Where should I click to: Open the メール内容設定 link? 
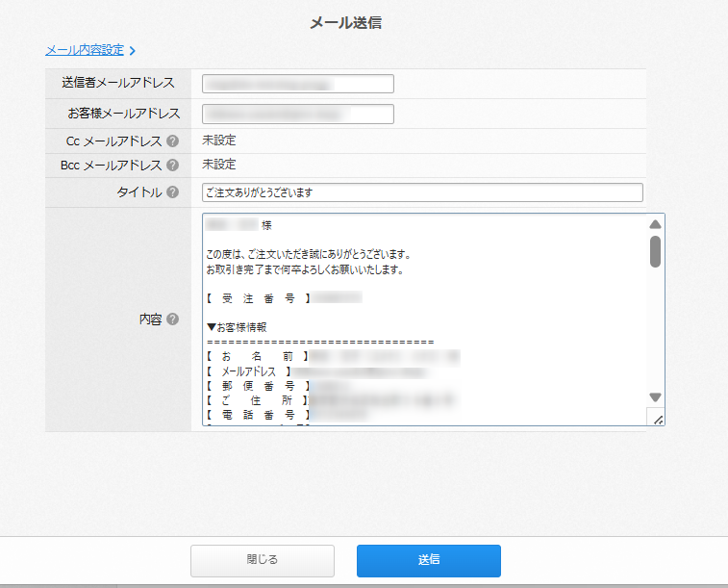pyautogui.click(x=85, y=50)
